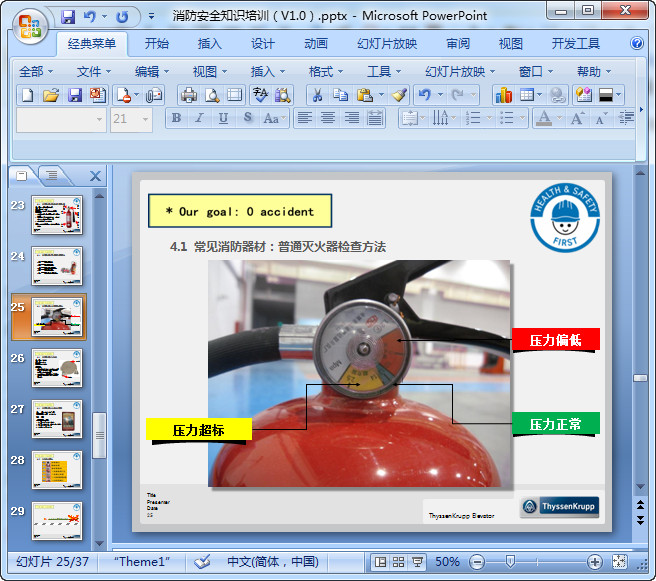
Task: Open the font name combo box
Action: (x=61, y=119)
